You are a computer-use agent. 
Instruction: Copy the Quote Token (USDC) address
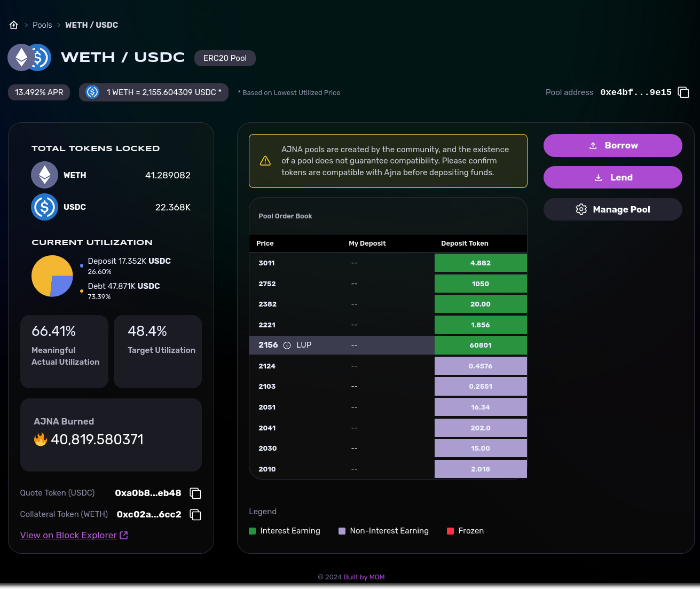(x=195, y=493)
